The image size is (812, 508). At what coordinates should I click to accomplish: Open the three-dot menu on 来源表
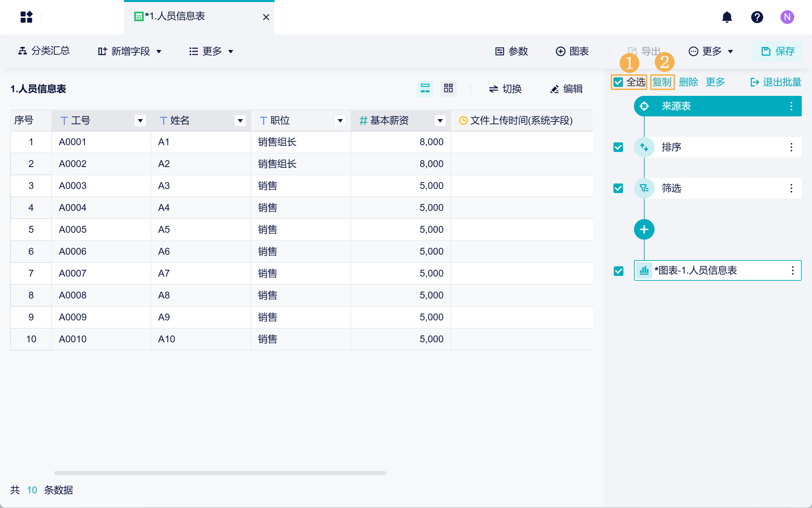(791, 106)
